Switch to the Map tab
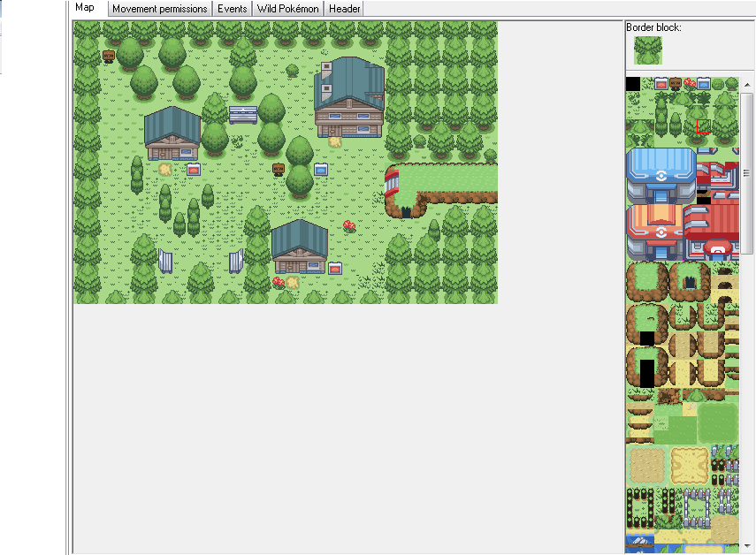Viewport: 756px width, 555px height. 85,8
